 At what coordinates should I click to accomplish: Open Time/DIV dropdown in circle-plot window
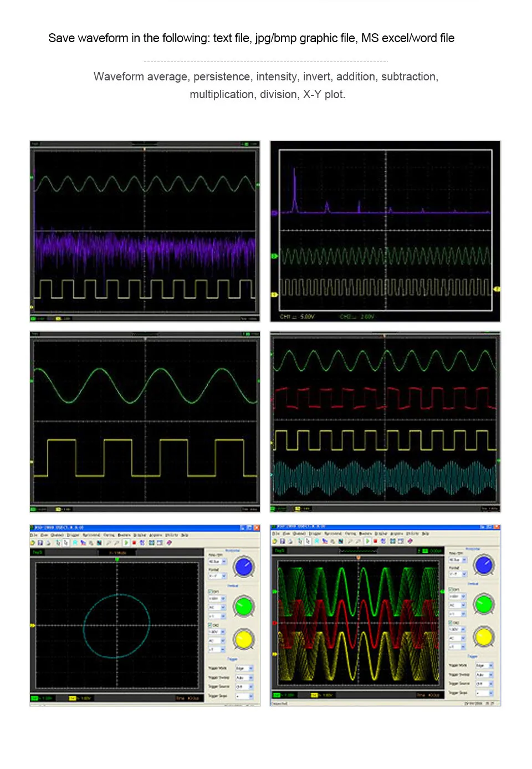tap(217, 561)
